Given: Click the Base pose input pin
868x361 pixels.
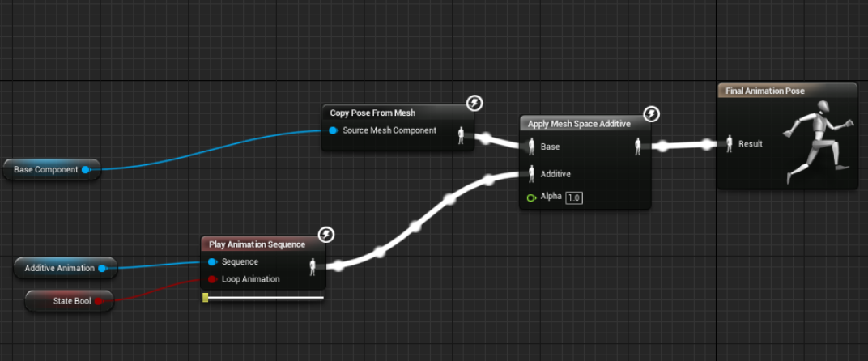Looking at the screenshot, I should tap(531, 147).
